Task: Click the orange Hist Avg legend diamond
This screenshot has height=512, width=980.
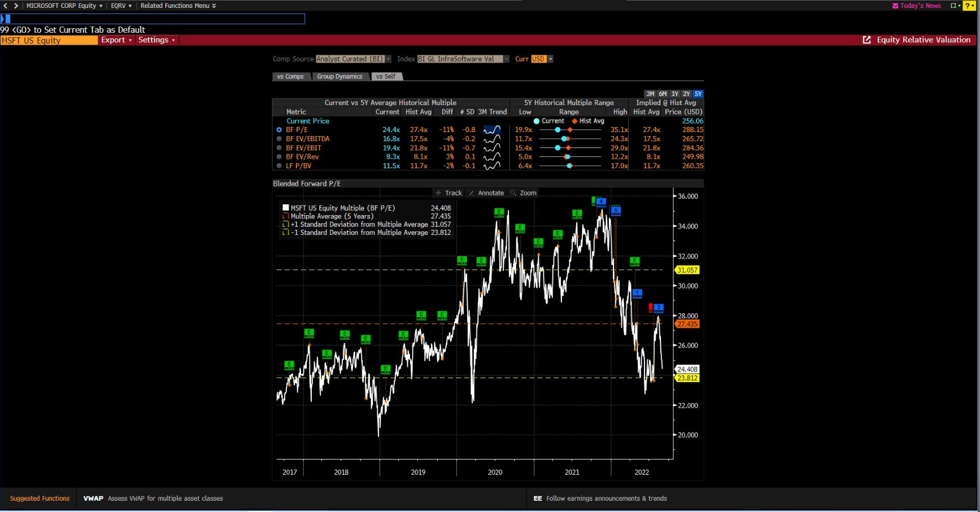Action: point(574,121)
